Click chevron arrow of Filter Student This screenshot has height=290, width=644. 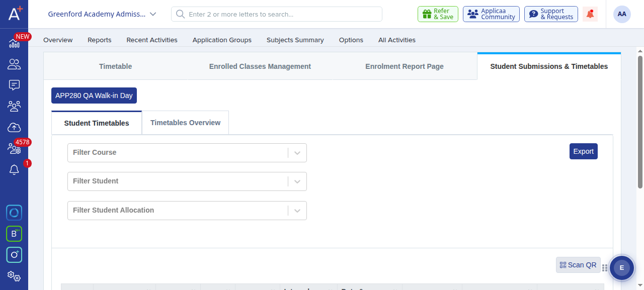[297, 181]
